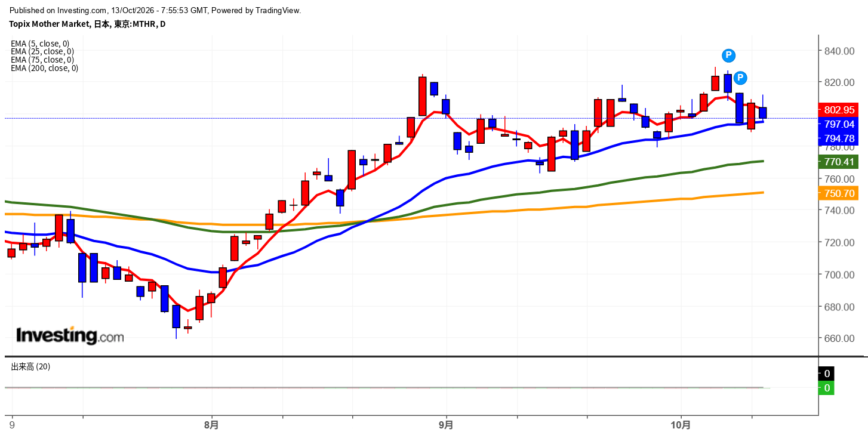The height and width of the screenshot is (435, 868).
Task: Click the orange 750.70 EMA price tag
Action: (x=839, y=193)
